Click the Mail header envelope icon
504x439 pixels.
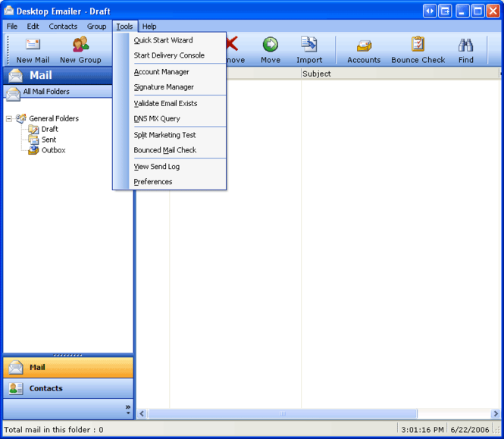tap(15, 76)
